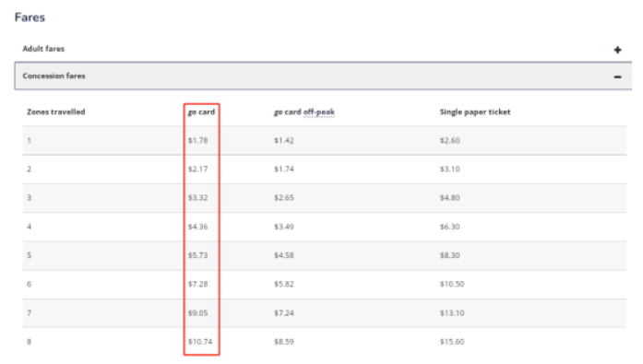The image size is (643, 364).
Task: Select off-peak fare $8.59
Action: click(284, 342)
